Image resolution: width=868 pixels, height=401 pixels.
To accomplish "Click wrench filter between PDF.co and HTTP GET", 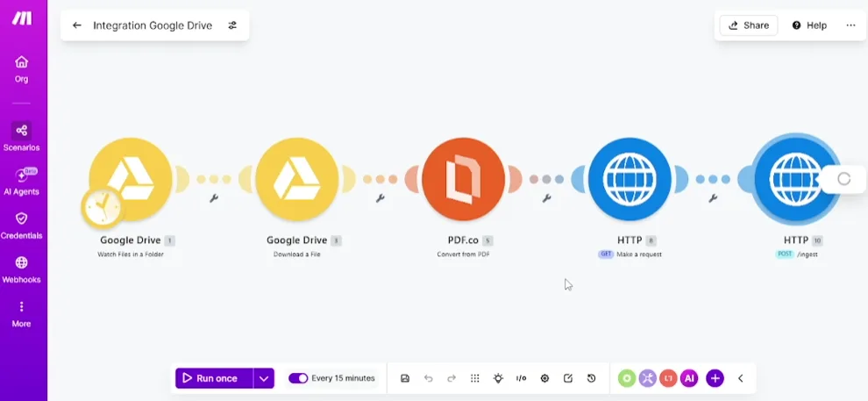I will (x=546, y=198).
